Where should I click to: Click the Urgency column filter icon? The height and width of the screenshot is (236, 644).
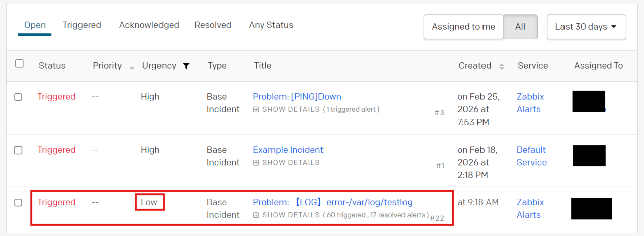(x=186, y=66)
